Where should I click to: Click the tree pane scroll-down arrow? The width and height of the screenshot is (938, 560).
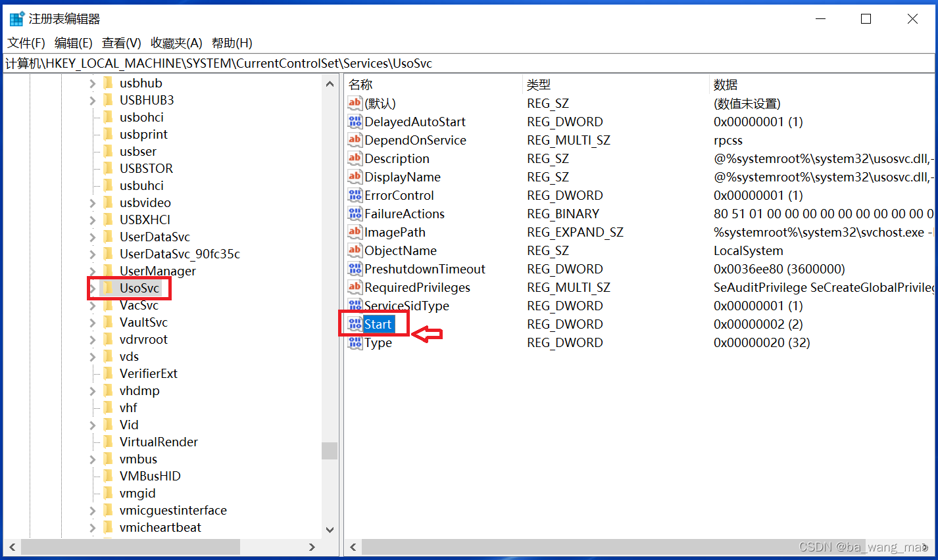(x=330, y=530)
